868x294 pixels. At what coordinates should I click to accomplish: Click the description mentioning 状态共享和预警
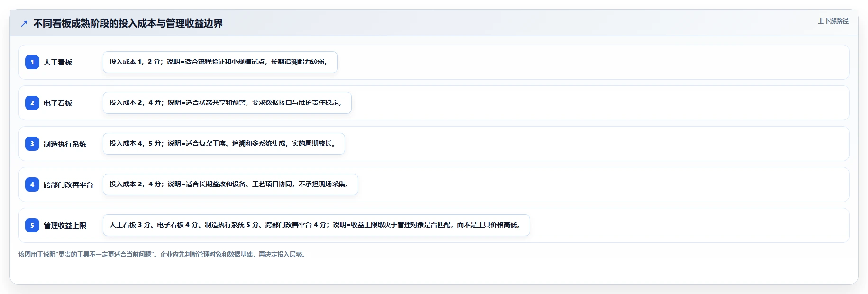[227, 103]
